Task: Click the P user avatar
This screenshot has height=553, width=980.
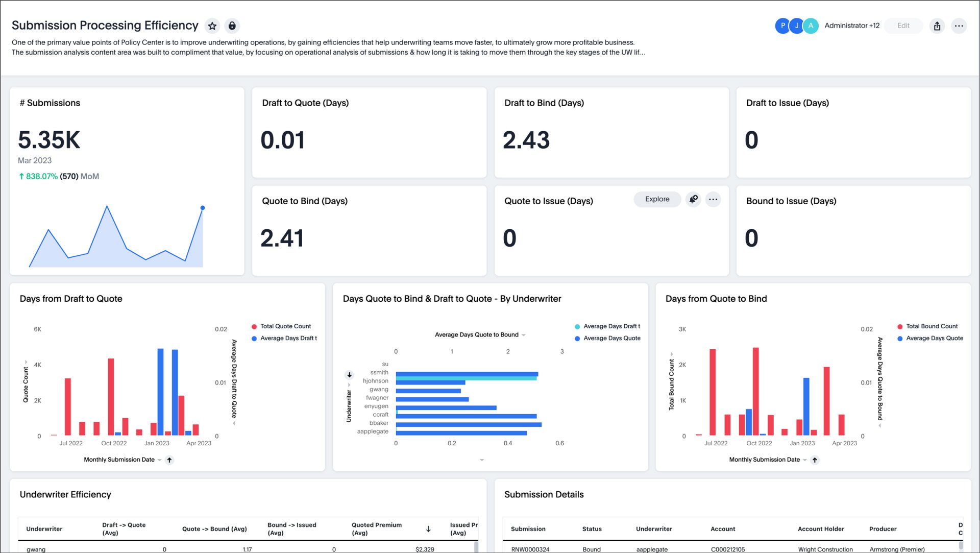Action: pos(782,26)
